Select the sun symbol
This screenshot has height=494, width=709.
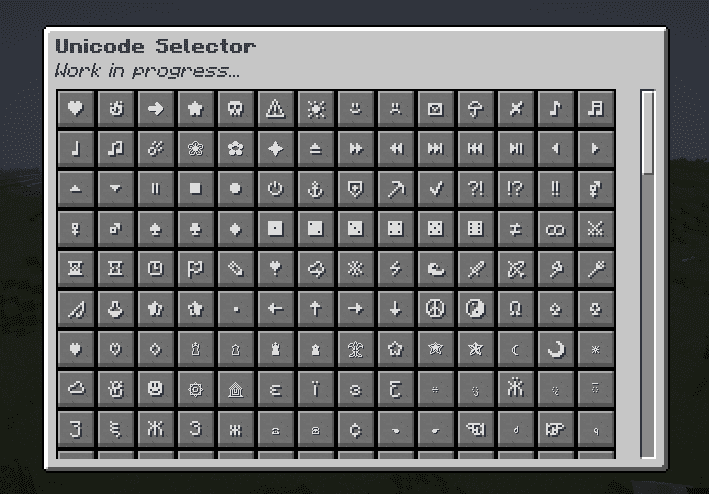point(315,108)
